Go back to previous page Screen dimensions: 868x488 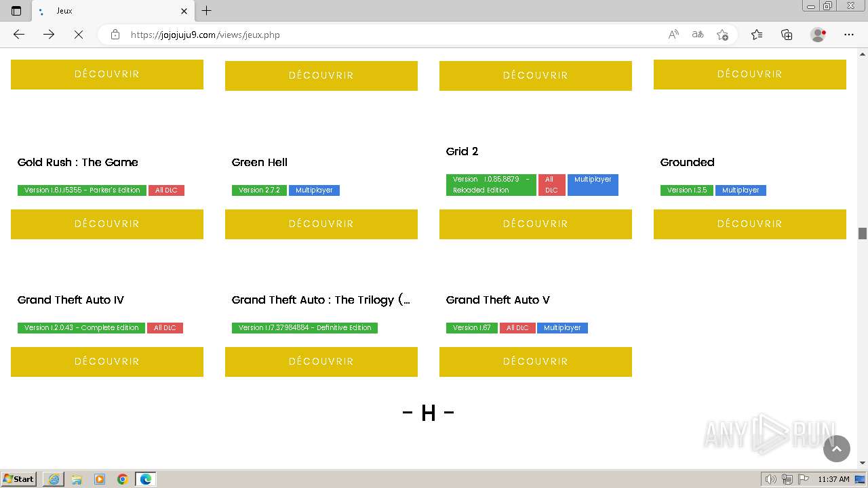19,35
